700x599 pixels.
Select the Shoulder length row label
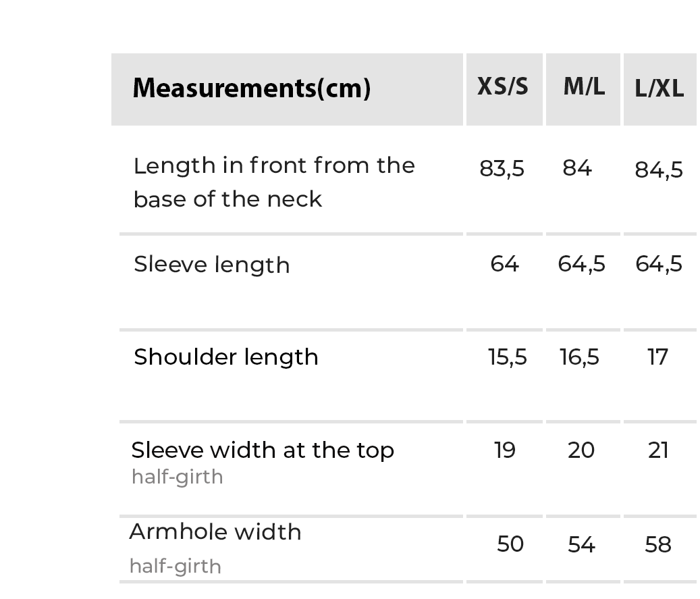[226, 357]
